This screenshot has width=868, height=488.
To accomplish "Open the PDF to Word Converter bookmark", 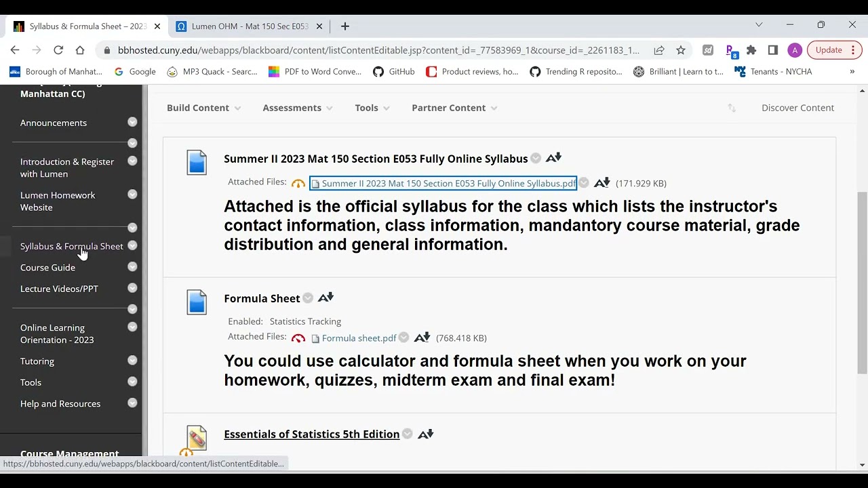I will (315, 71).
